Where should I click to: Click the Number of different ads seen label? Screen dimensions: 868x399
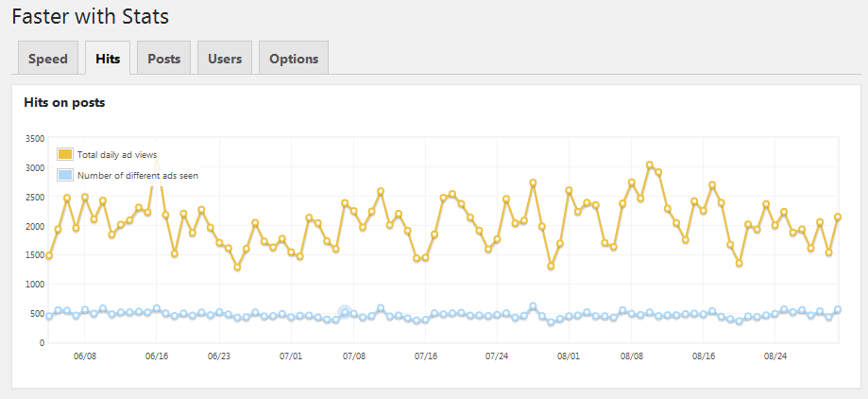[138, 176]
